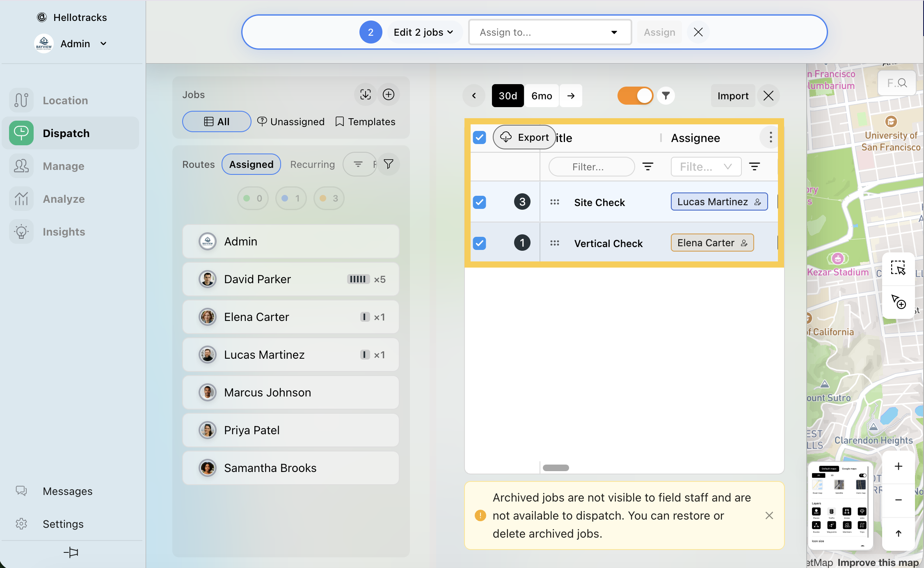The height and width of the screenshot is (568, 924).
Task: Open the table three-dot options menu
Action: (x=771, y=137)
